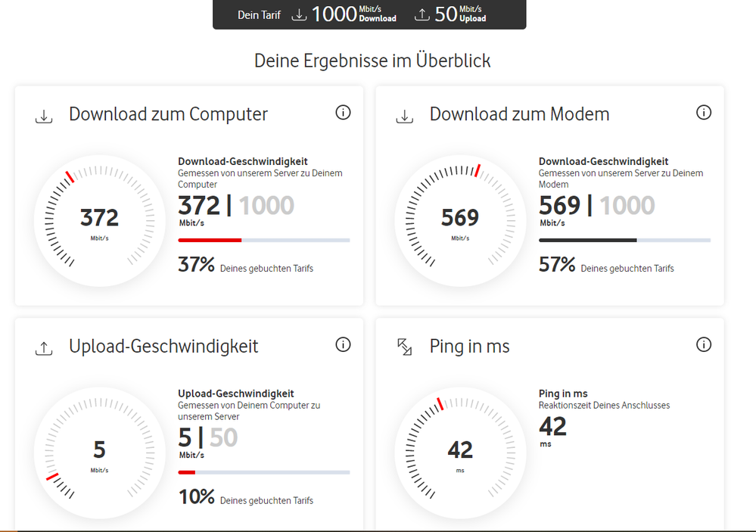This screenshot has width=756, height=532.
Task: Click the 10% upload progress bar
Action: tap(187, 472)
